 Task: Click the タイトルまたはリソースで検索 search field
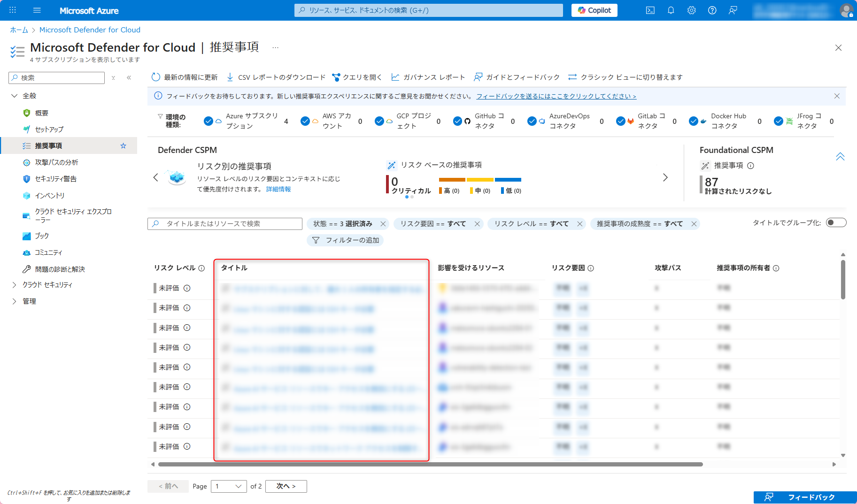(224, 224)
